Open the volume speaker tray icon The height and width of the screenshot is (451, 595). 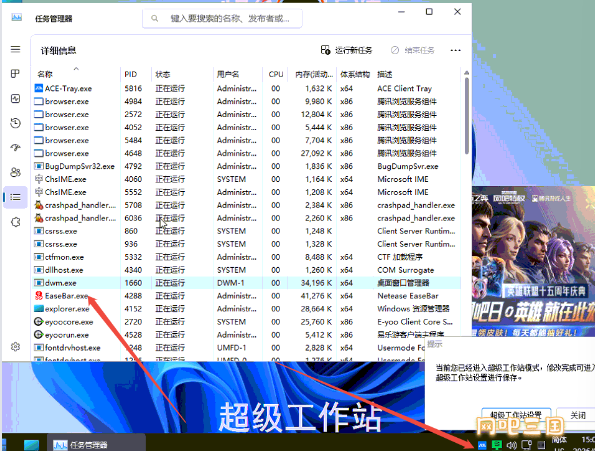[512, 445]
